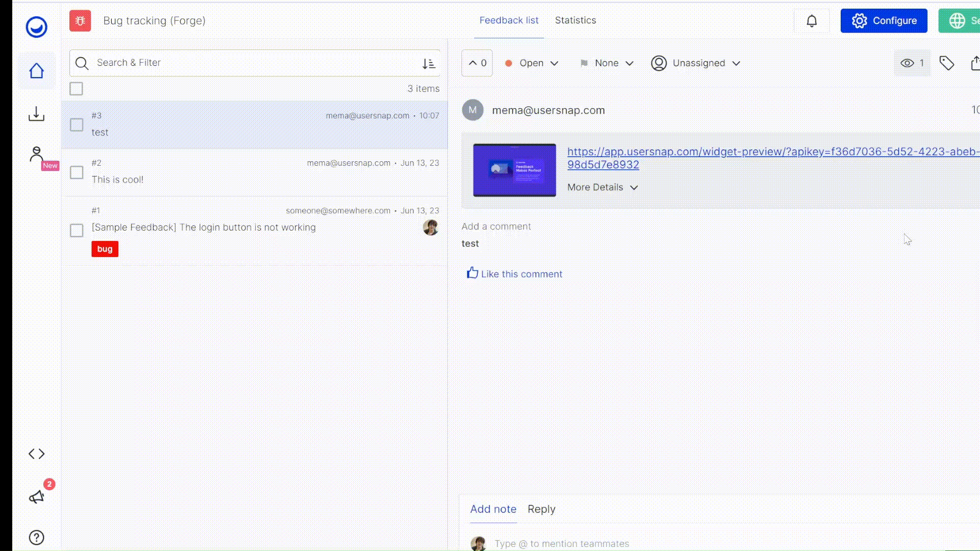Click the download/inbox sidebar icon
Image resolution: width=980 pixels, height=551 pixels.
point(36,114)
